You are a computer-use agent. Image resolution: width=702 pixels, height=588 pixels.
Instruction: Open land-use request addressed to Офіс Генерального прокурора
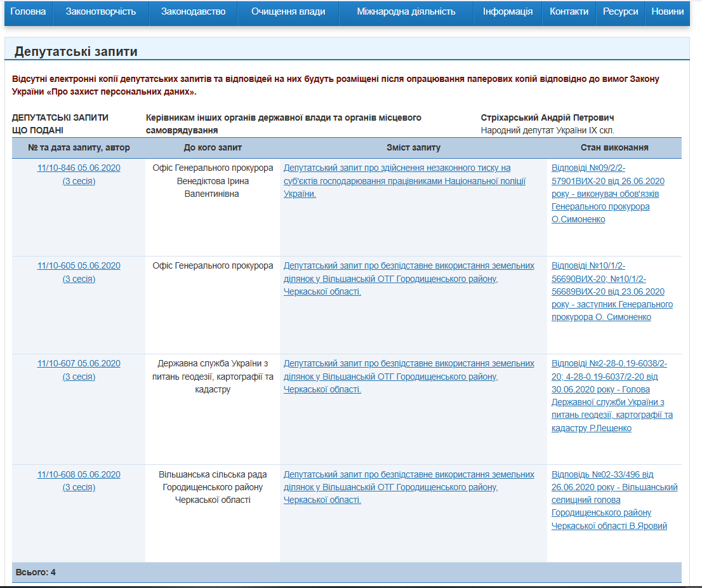tap(409, 279)
